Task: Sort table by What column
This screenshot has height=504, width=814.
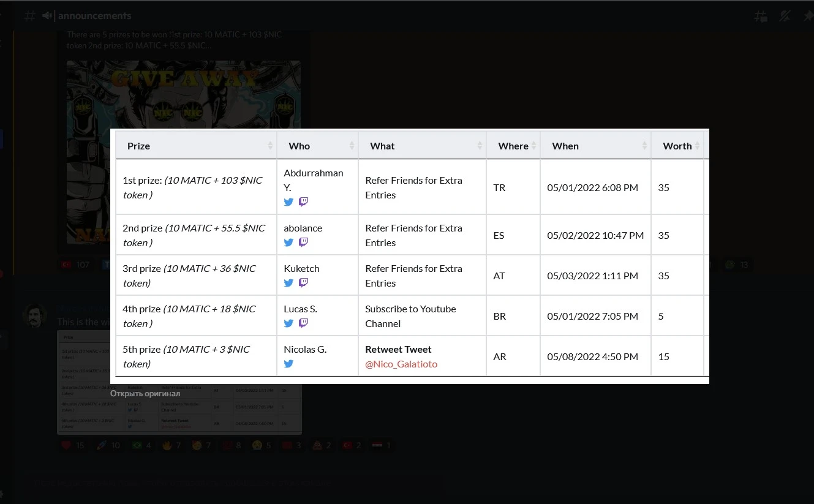Action: tap(423, 146)
